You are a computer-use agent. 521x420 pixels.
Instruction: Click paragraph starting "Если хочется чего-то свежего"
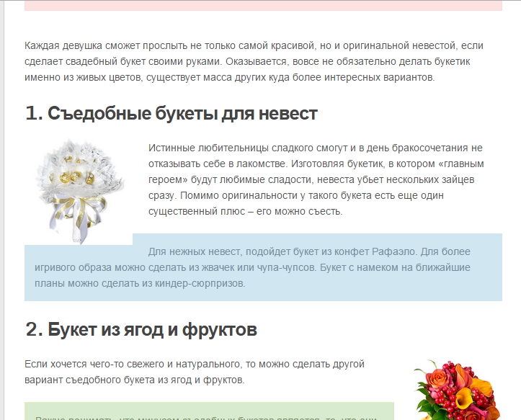[195, 372]
